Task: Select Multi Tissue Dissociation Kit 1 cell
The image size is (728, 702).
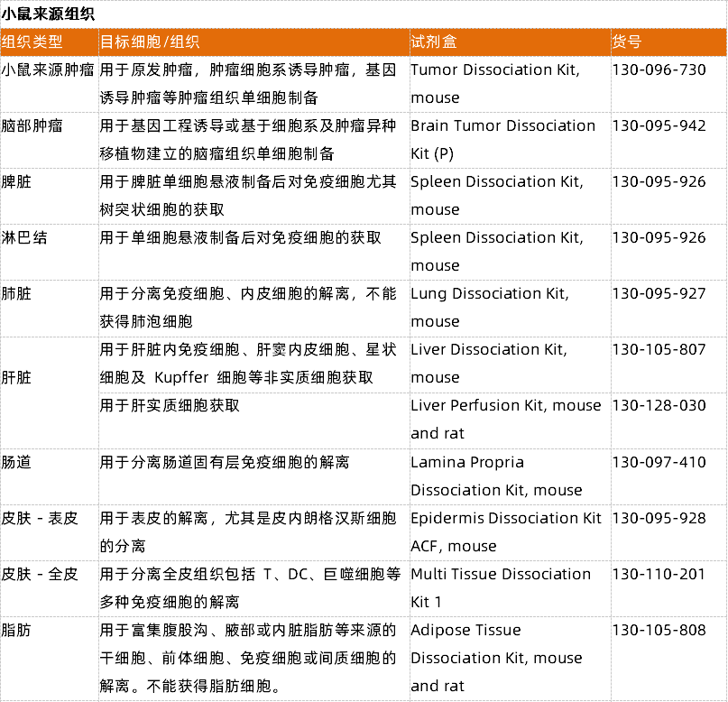Action: click(x=501, y=587)
